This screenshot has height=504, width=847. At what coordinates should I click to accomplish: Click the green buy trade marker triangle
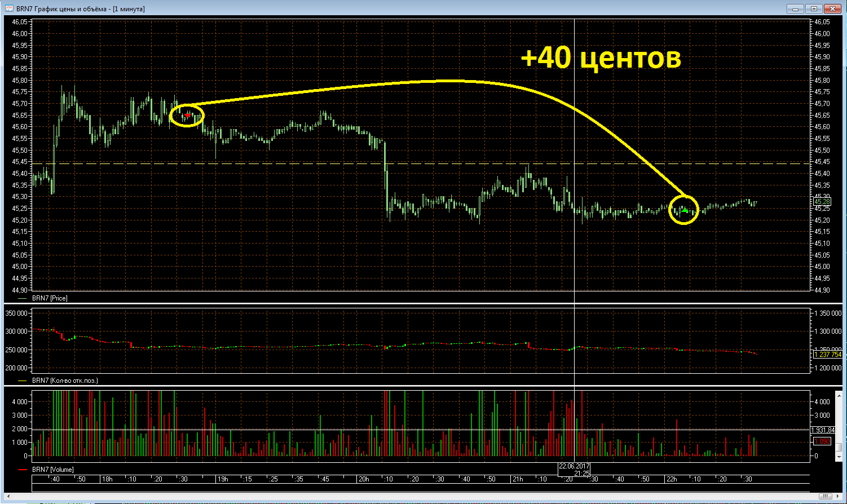click(x=685, y=210)
